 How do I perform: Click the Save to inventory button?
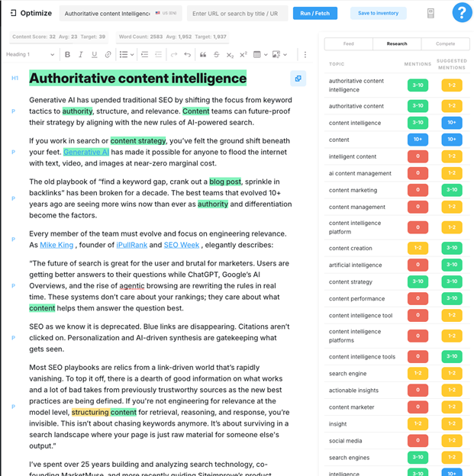pos(379,13)
